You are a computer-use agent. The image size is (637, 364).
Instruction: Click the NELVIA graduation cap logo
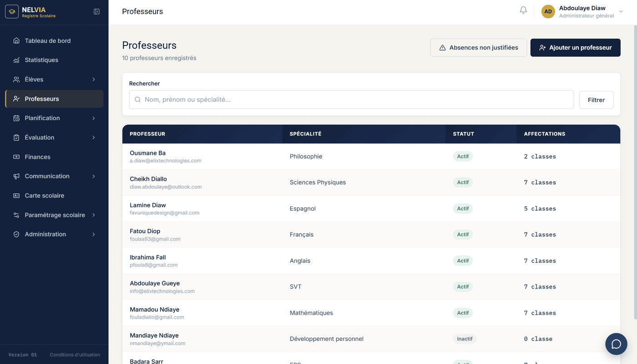(x=12, y=11)
